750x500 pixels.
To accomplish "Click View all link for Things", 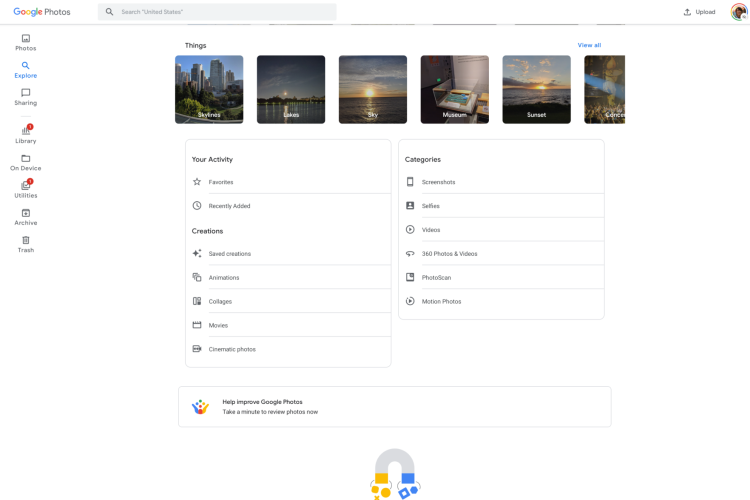I will (589, 45).
